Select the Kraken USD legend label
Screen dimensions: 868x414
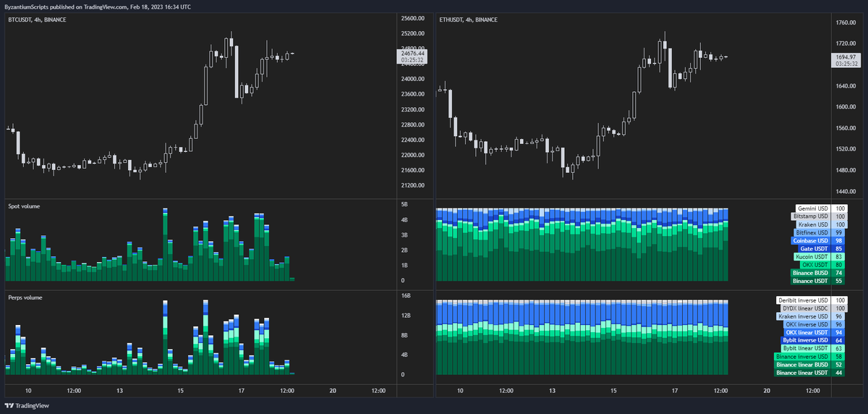(812, 224)
